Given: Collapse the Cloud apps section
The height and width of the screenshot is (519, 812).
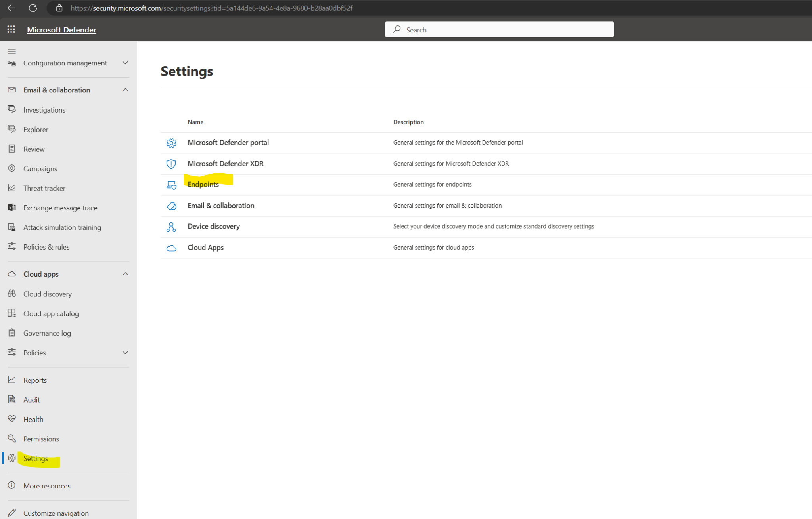Looking at the screenshot, I should tap(125, 274).
